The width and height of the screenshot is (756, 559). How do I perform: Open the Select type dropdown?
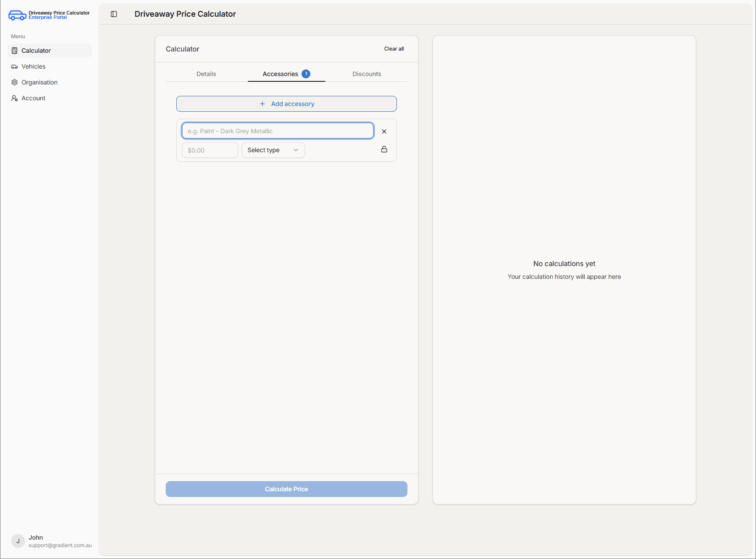[273, 150]
